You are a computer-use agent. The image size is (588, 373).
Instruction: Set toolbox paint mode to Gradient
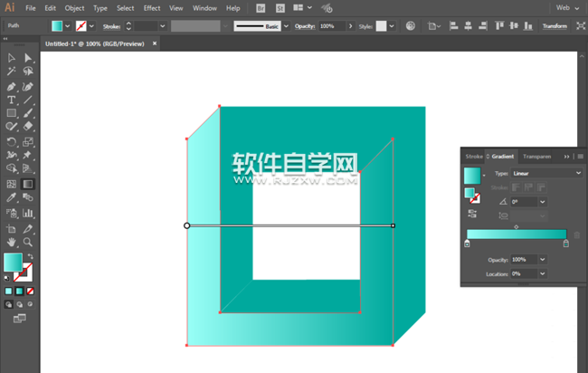(20, 292)
